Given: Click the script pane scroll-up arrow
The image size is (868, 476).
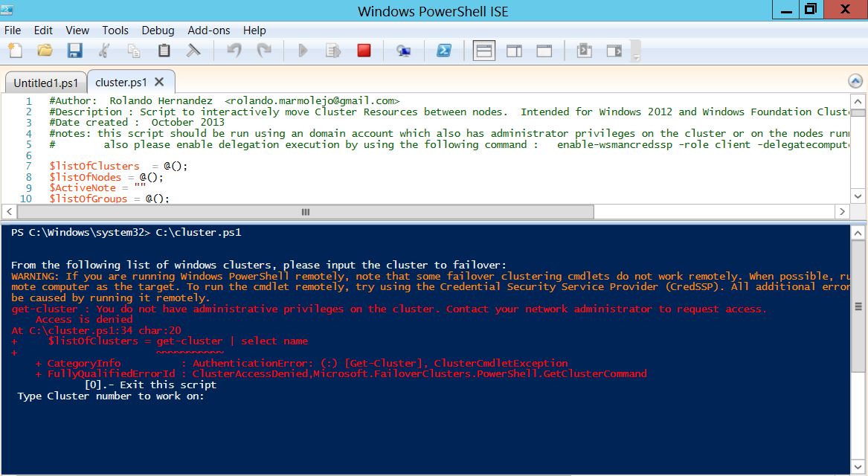Looking at the screenshot, I should tap(858, 101).
